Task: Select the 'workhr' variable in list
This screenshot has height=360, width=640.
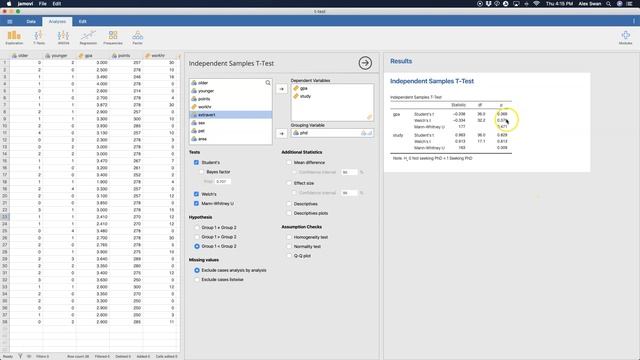Action: 231,107
